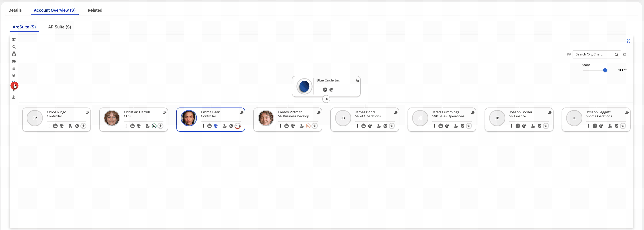Click the fullscreen expand icon
This screenshot has height=230, width=644.
click(628, 41)
